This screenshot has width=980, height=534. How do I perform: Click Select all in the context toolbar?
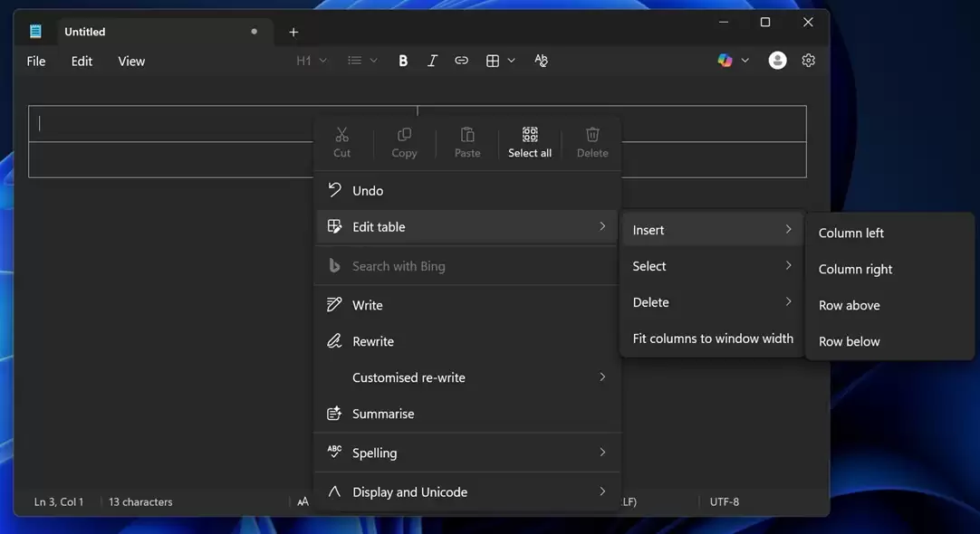[x=529, y=141]
